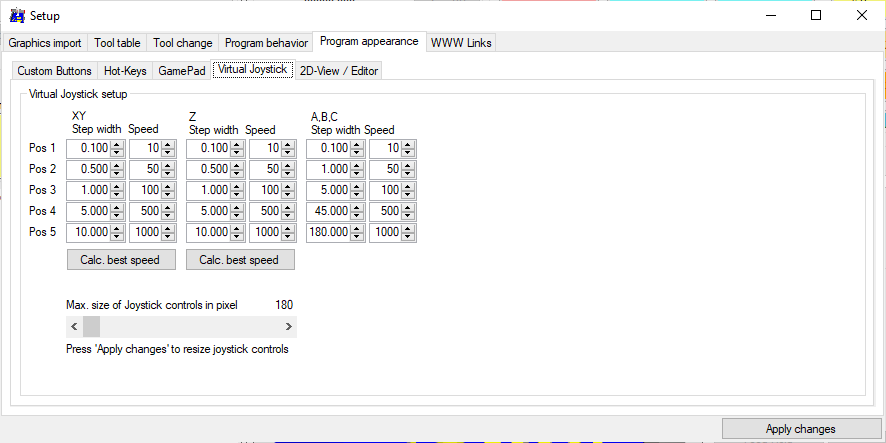Increase XY step width for Pos 1
886x443 pixels.
tap(117, 145)
